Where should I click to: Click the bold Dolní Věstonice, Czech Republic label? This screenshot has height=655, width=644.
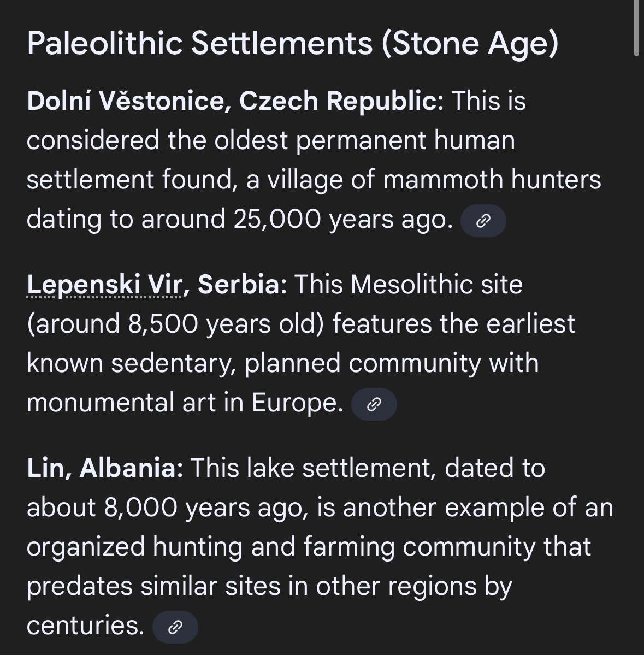[x=235, y=101]
